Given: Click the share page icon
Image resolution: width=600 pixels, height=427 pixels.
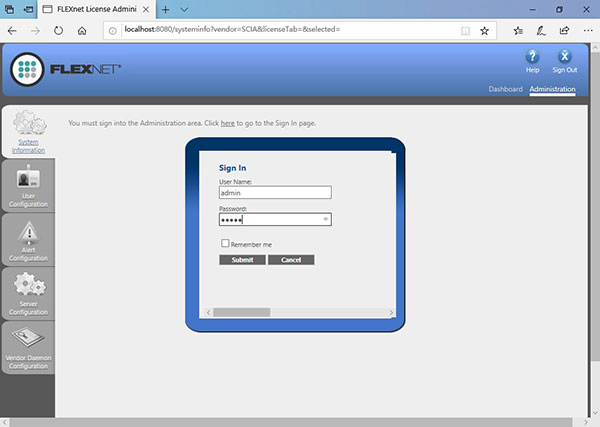Looking at the screenshot, I should 564,31.
